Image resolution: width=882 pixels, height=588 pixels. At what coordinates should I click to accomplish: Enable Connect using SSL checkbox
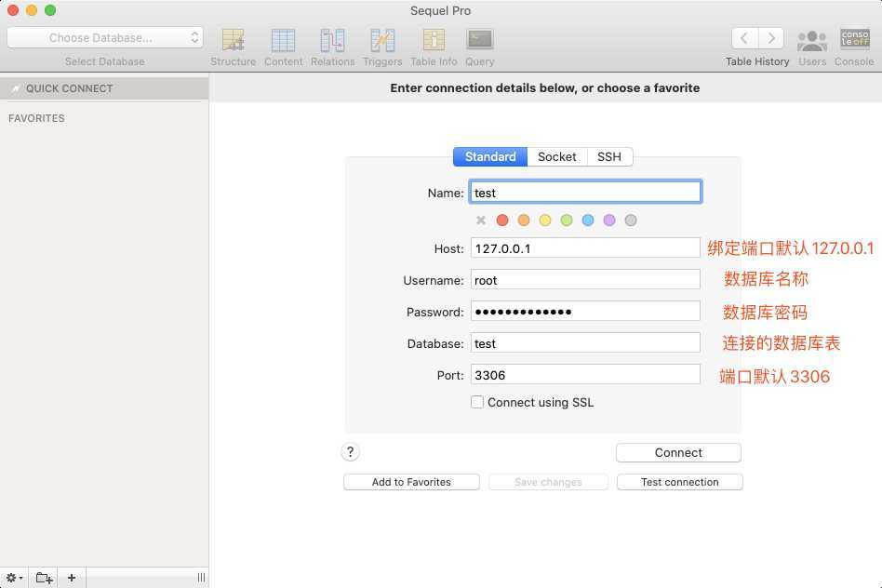477,402
